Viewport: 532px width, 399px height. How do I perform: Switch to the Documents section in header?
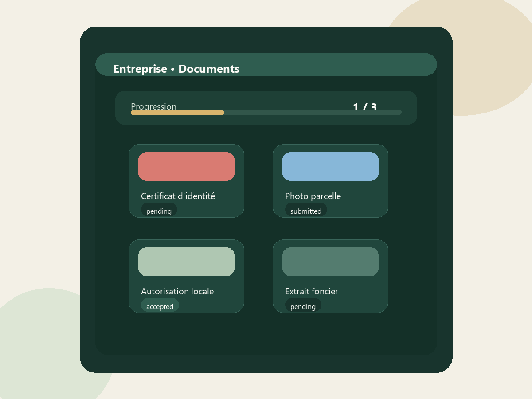[x=209, y=69]
